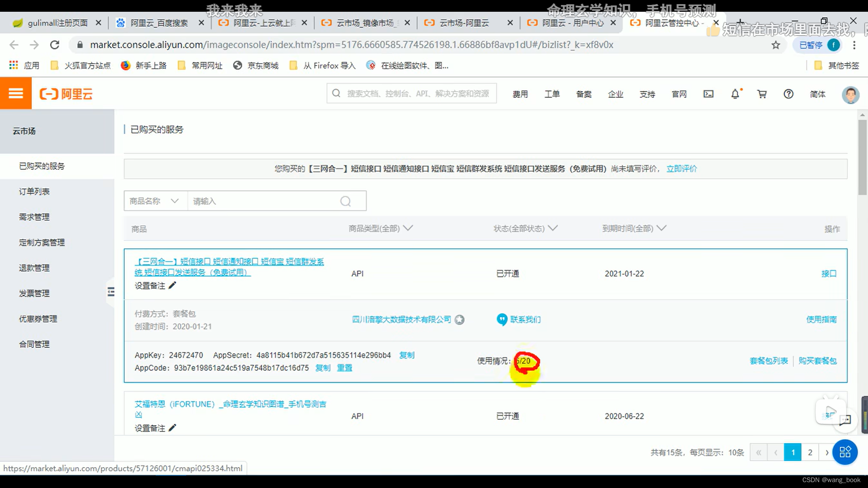The height and width of the screenshot is (488, 868).
Task: Open a new browser tab
Action: 741,22
